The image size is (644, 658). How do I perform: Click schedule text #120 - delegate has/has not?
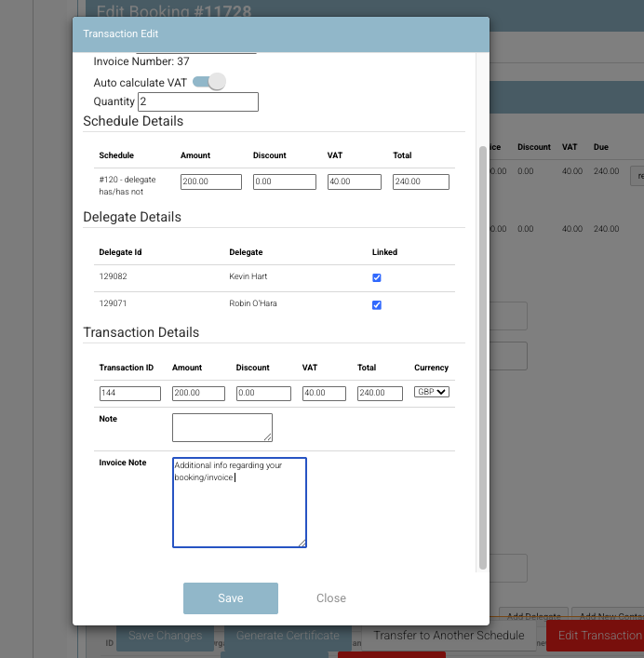point(127,185)
